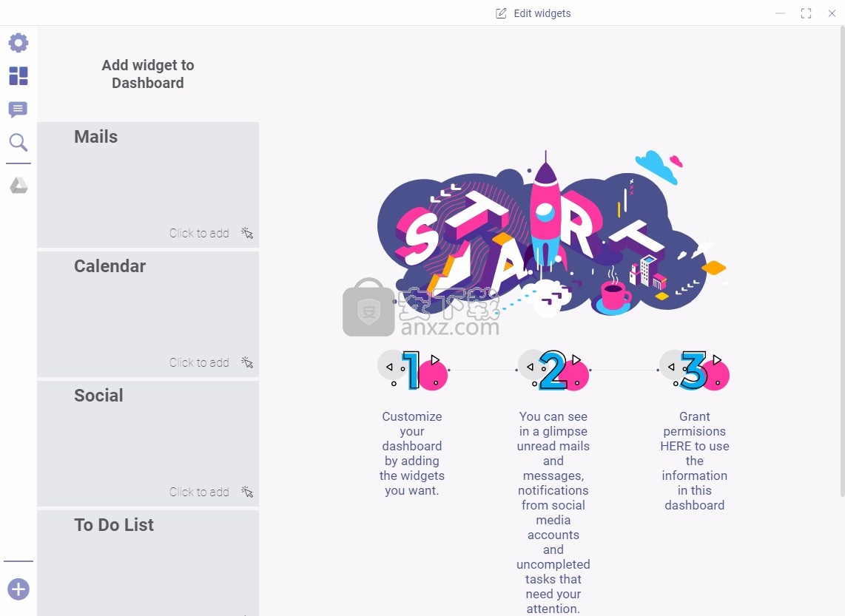Viewport: 845px width, 616px height.
Task: Select the To Do List widget card
Action: (148, 563)
